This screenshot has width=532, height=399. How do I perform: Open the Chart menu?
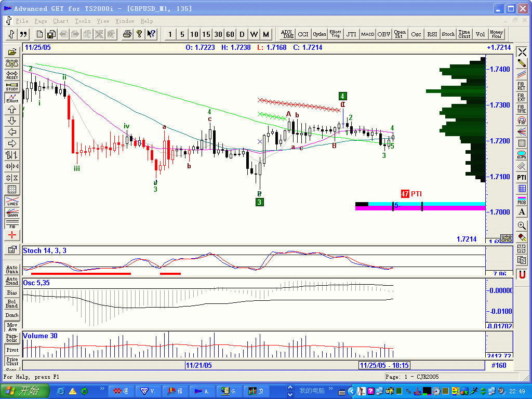(x=61, y=21)
